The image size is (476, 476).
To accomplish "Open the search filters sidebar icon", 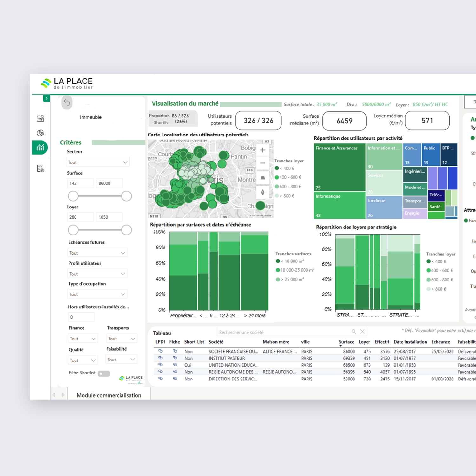I will (41, 118).
